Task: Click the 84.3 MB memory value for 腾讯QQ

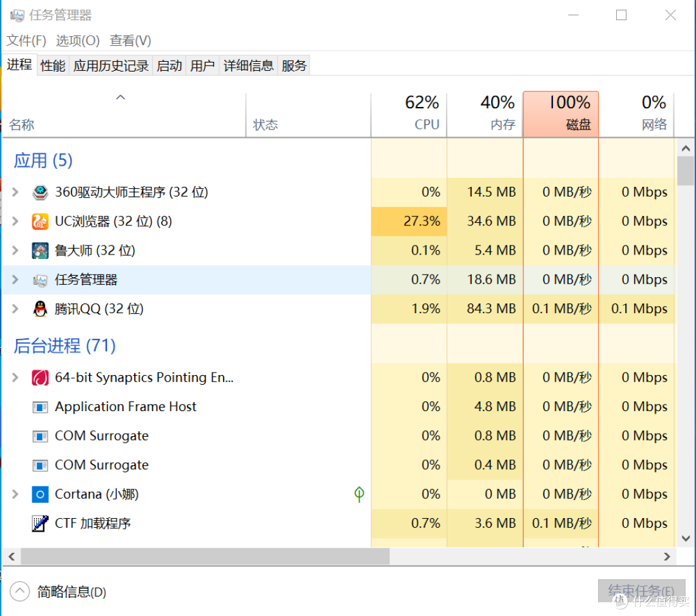Action: click(491, 309)
